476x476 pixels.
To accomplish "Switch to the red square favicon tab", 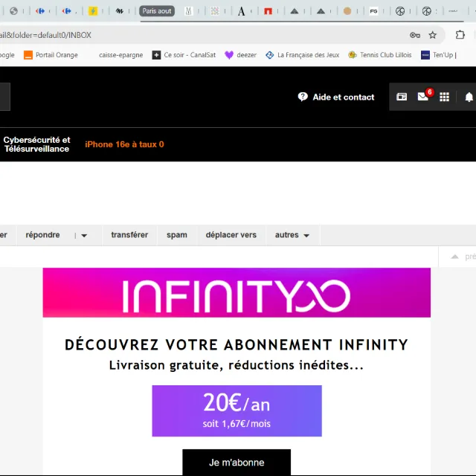I will [268, 11].
